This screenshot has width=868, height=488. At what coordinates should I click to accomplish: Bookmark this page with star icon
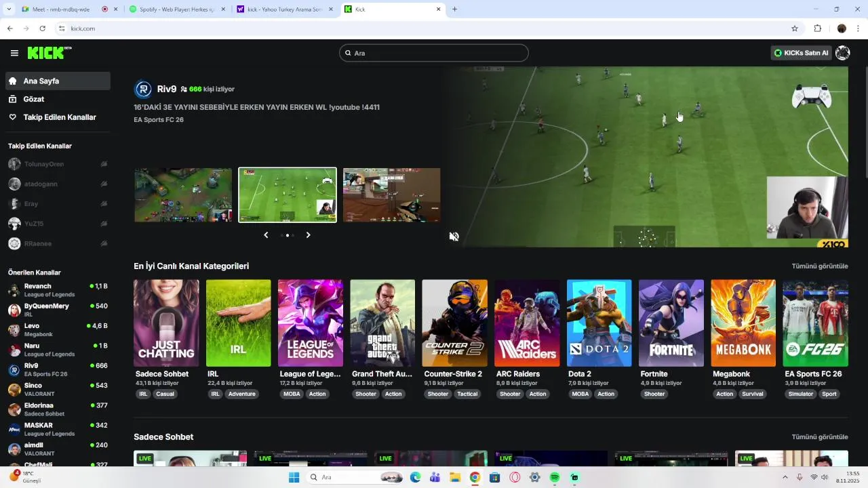(795, 28)
